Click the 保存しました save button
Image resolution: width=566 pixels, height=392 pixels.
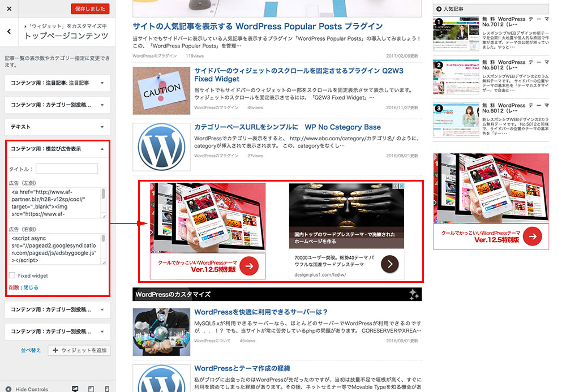point(90,8)
